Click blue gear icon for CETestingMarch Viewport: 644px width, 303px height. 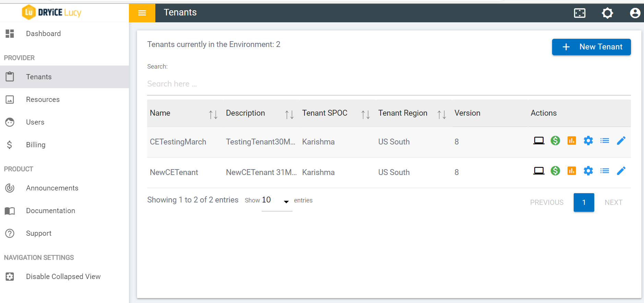(x=588, y=141)
